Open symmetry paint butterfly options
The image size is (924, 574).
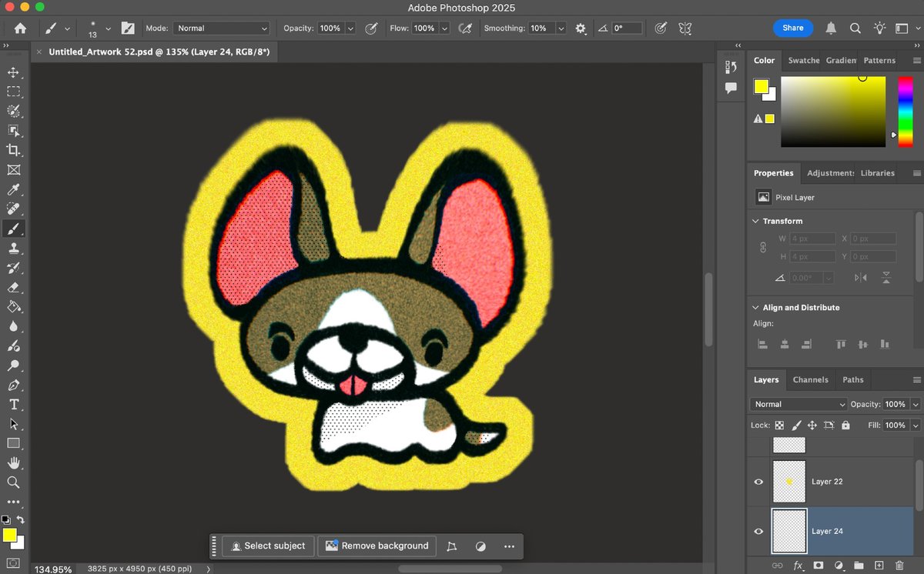(x=685, y=28)
